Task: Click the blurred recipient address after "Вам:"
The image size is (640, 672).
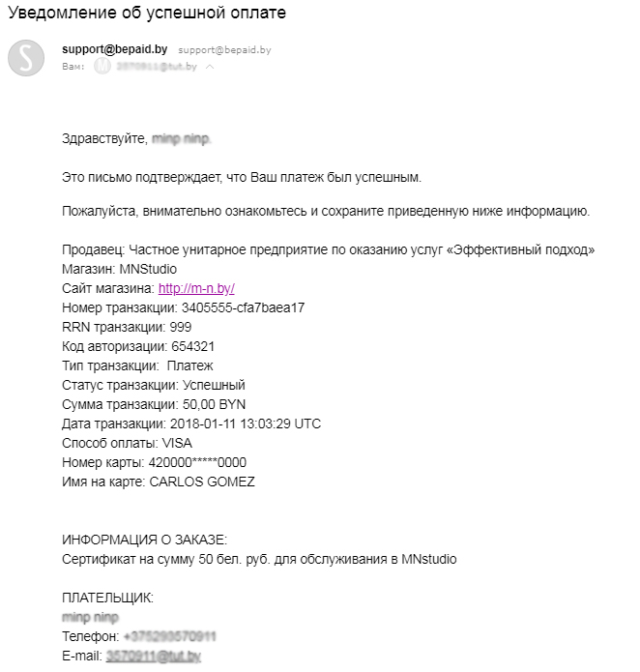Action: (x=156, y=67)
